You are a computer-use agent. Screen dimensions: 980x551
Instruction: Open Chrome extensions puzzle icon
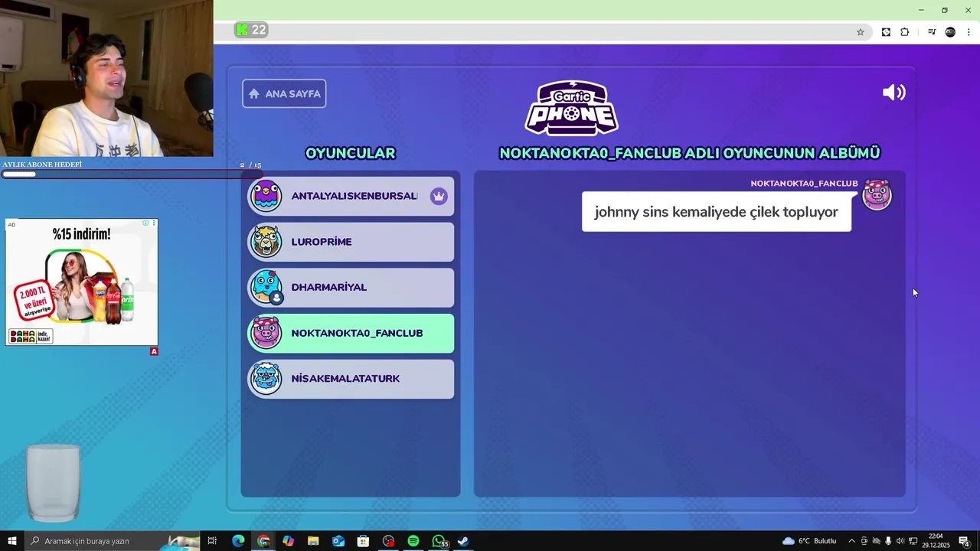905,32
